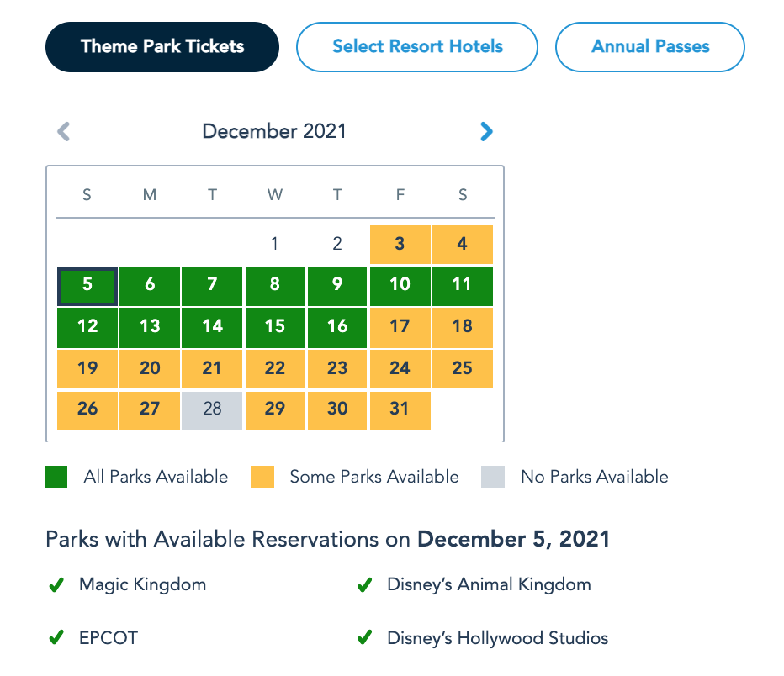784x676 pixels.
Task: Click the December 2021 month heading
Action: click(274, 132)
